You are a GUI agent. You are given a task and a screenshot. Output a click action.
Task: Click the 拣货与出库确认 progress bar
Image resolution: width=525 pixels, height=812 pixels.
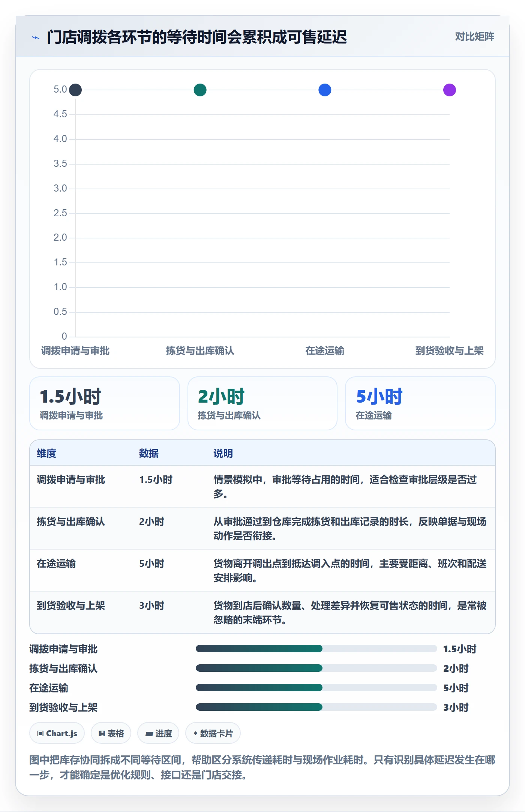click(316, 668)
